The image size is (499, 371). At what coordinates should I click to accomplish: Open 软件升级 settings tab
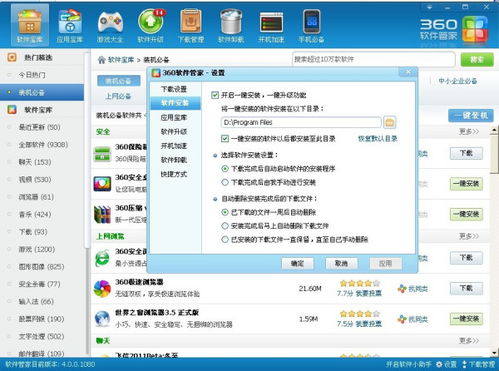click(174, 132)
